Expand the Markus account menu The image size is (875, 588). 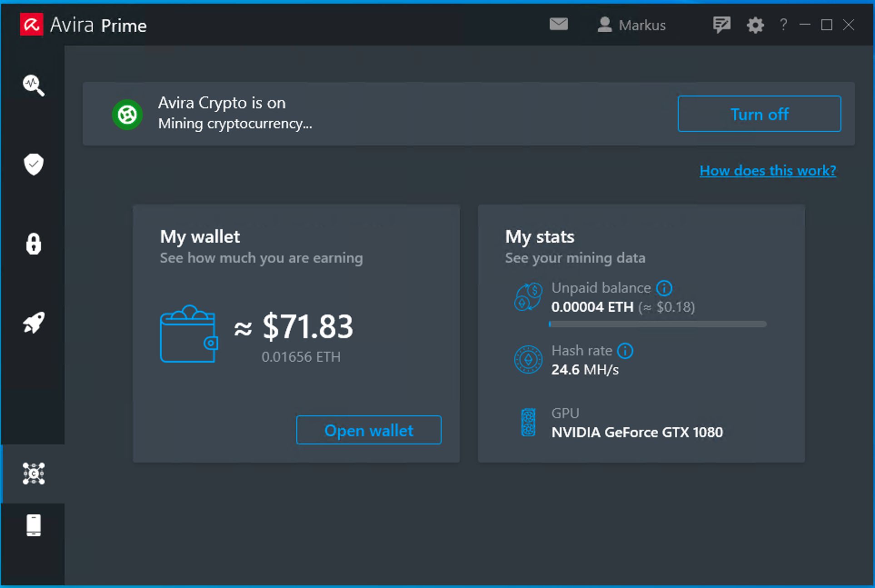click(631, 25)
